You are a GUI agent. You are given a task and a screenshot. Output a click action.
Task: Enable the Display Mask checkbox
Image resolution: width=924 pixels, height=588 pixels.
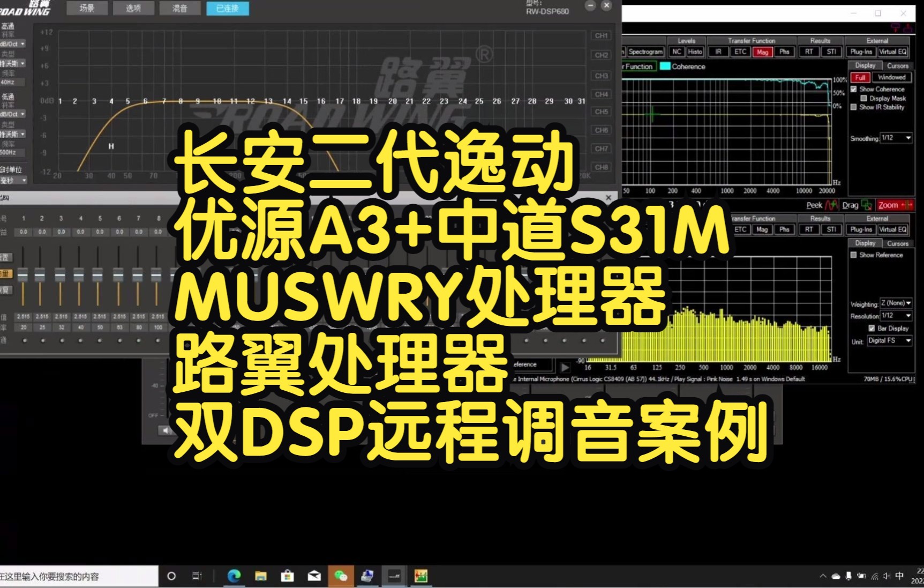point(863,99)
